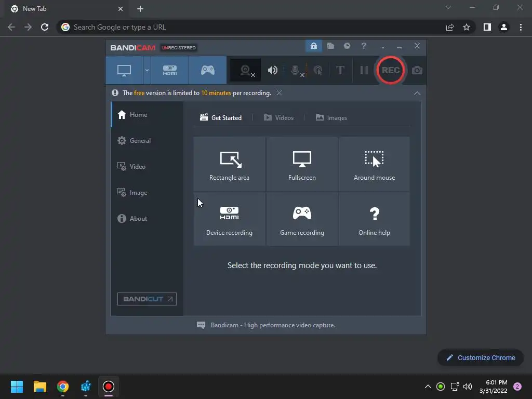532x399 pixels.
Task: Toggle the microphone recording icon
Action: tap(296, 70)
